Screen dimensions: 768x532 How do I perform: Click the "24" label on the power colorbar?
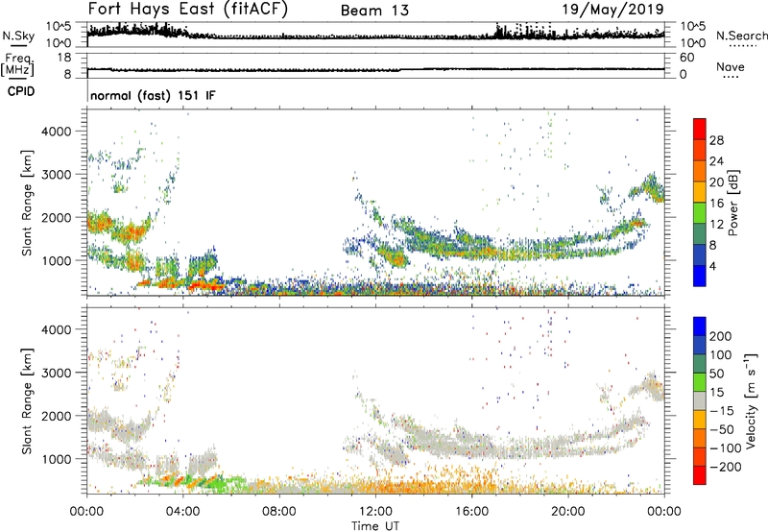(x=716, y=161)
